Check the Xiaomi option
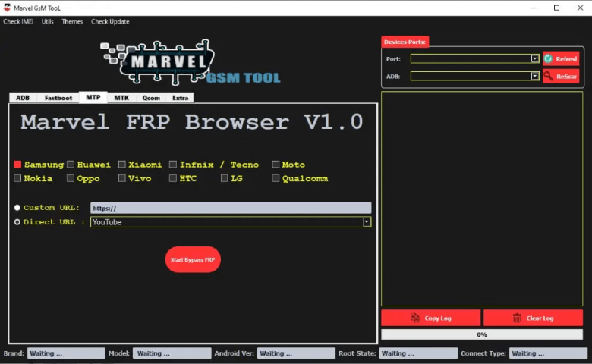 tap(122, 164)
